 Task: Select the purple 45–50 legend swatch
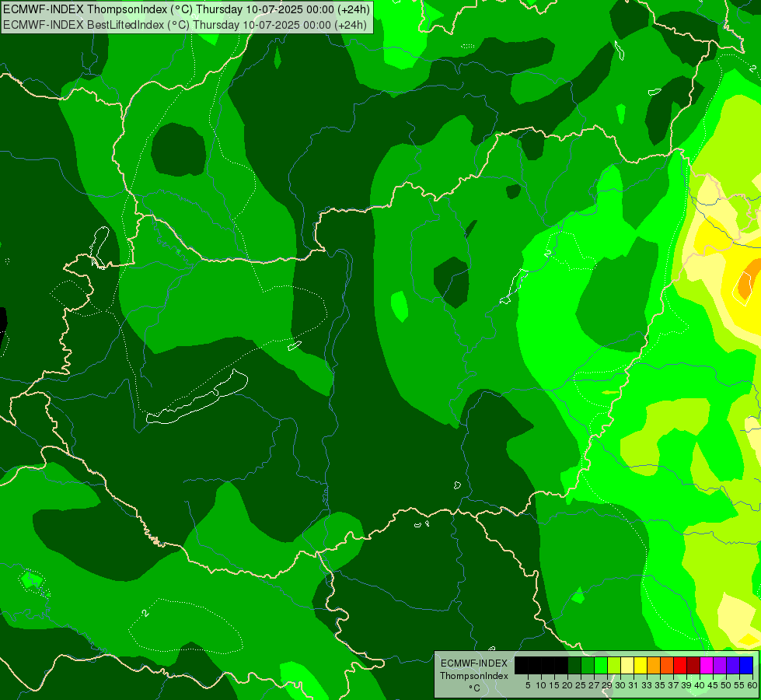[720, 665]
